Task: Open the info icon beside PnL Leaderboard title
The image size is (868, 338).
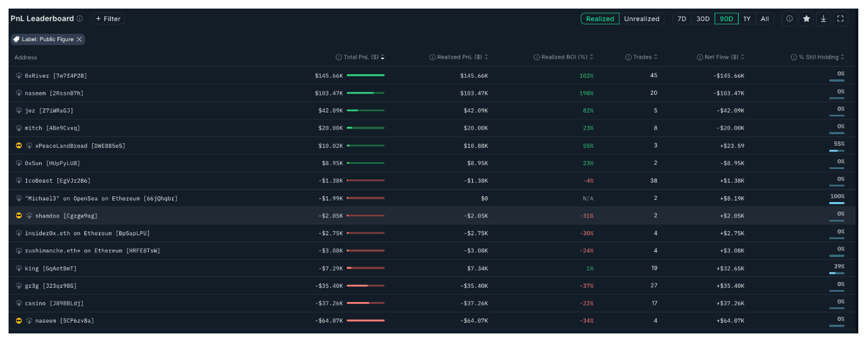Action: 80,19
